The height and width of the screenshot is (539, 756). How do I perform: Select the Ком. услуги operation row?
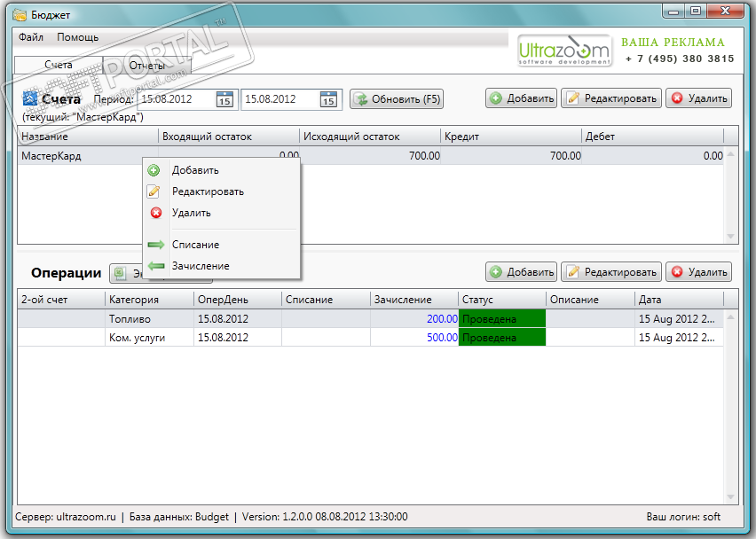point(370,338)
